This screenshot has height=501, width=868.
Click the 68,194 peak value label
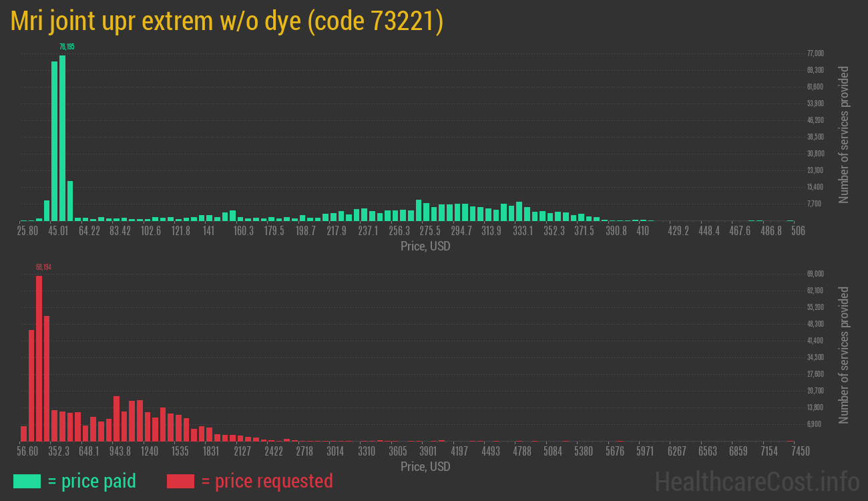43,267
